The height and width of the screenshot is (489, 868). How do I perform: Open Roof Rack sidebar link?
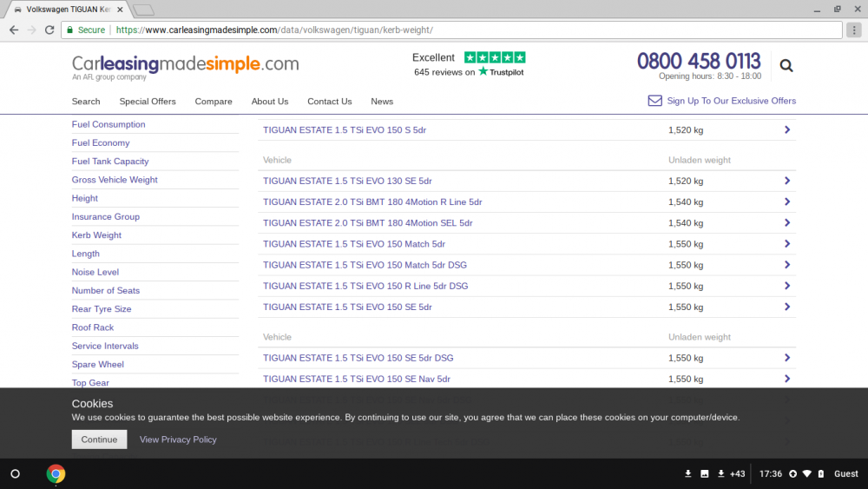pyautogui.click(x=93, y=327)
